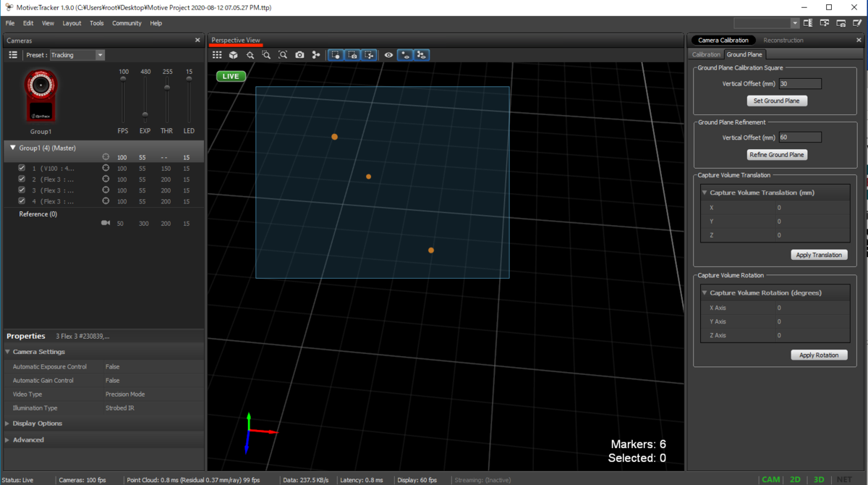
Task: Collapse the Group1 (4) (Master) tree
Action: coord(13,148)
